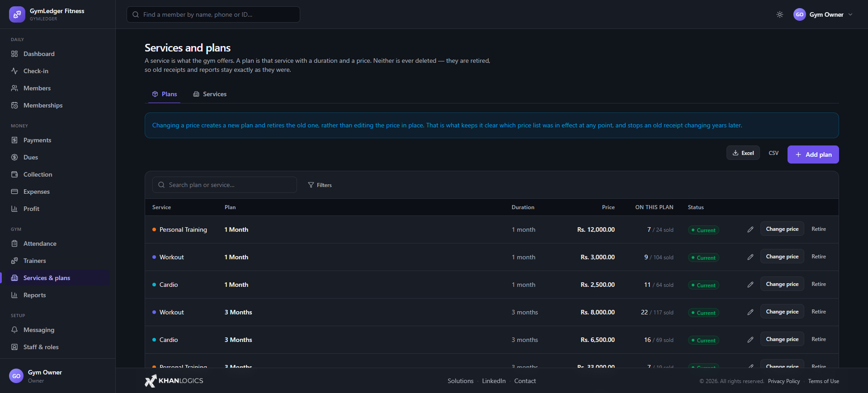Change price for Personal Training 1 Month
The height and width of the screenshot is (393, 868).
point(782,229)
